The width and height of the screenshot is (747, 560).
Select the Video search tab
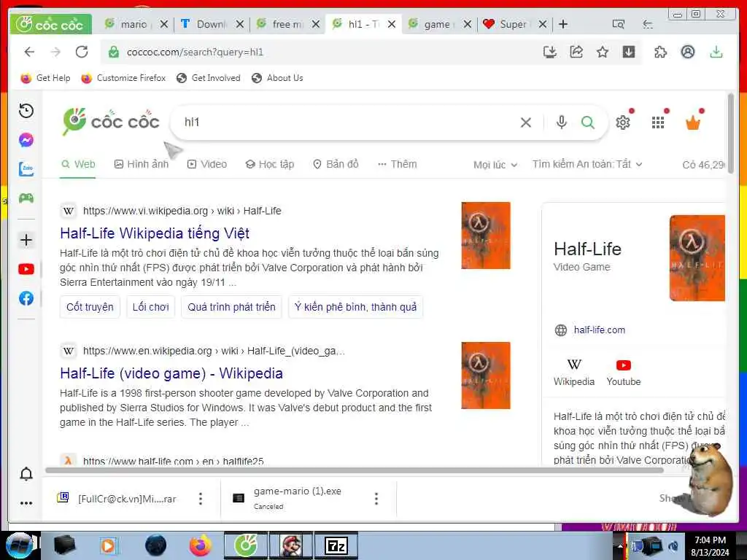pyautogui.click(x=207, y=164)
